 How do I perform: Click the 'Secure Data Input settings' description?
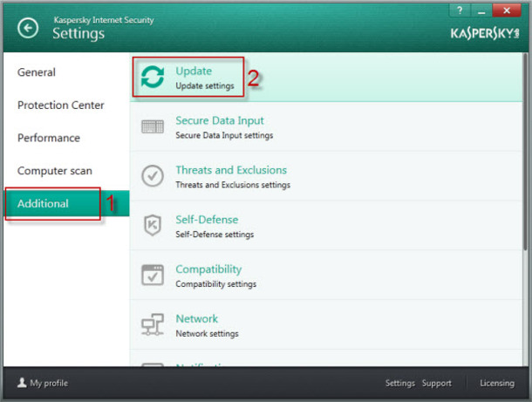click(224, 135)
